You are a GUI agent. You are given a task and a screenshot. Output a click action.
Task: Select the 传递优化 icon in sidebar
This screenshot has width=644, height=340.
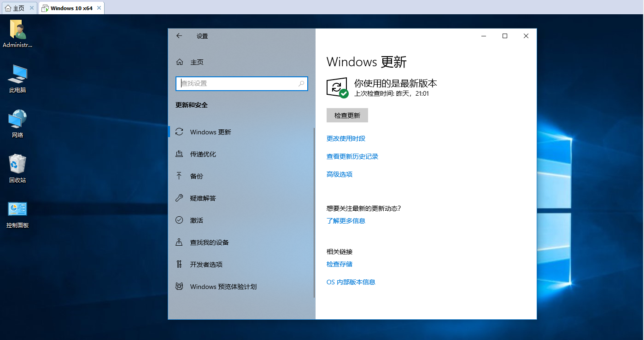180,154
